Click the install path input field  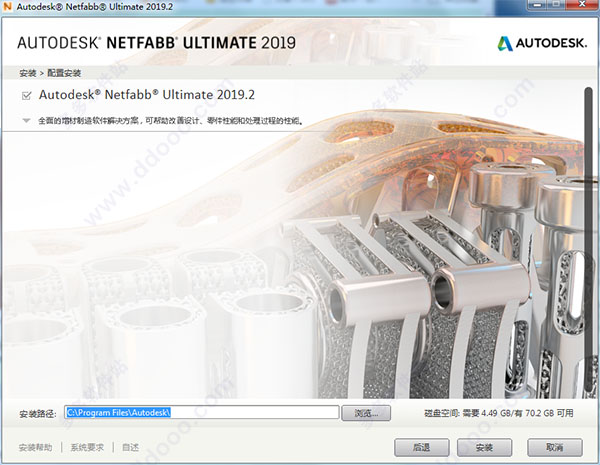(x=202, y=412)
